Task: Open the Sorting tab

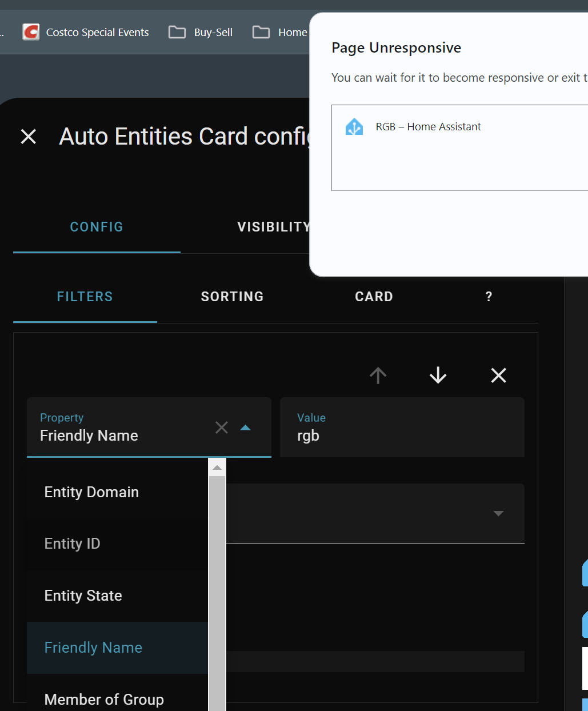Action: point(232,297)
